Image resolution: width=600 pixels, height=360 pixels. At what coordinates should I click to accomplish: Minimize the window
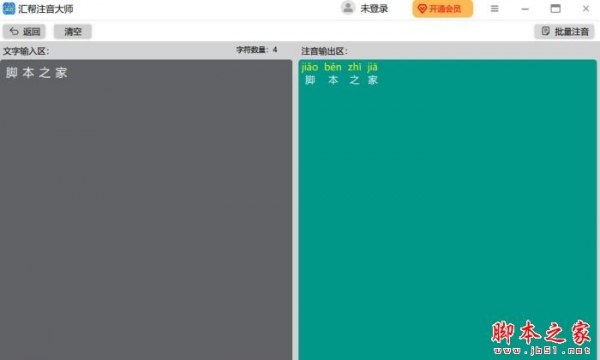click(x=525, y=8)
